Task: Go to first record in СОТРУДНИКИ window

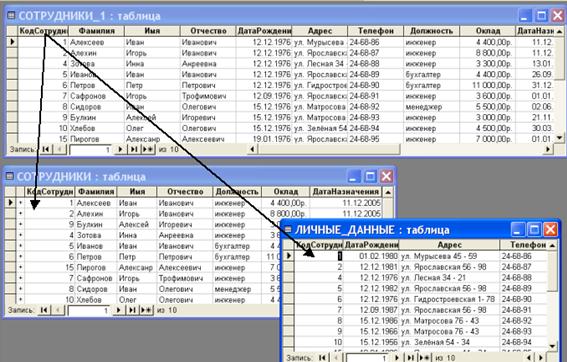Action: [x=44, y=310]
